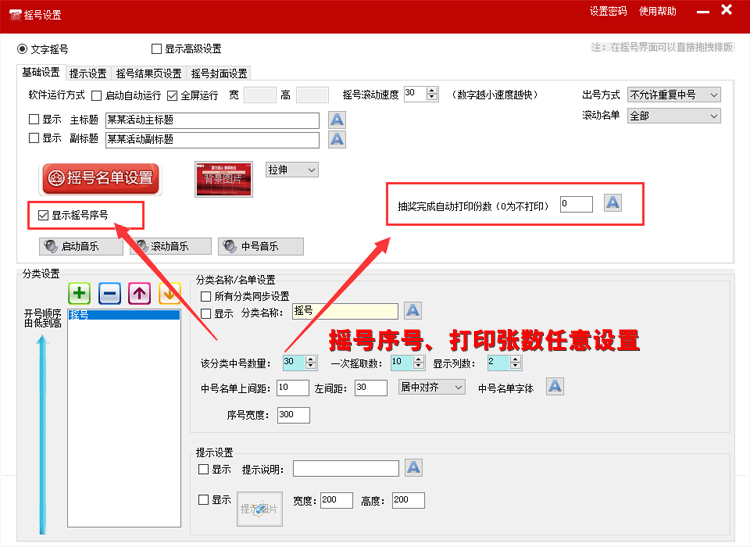Viewport: 750px width, 547px height.
Task: Move category up with the purple arrow icon
Action: click(140, 293)
